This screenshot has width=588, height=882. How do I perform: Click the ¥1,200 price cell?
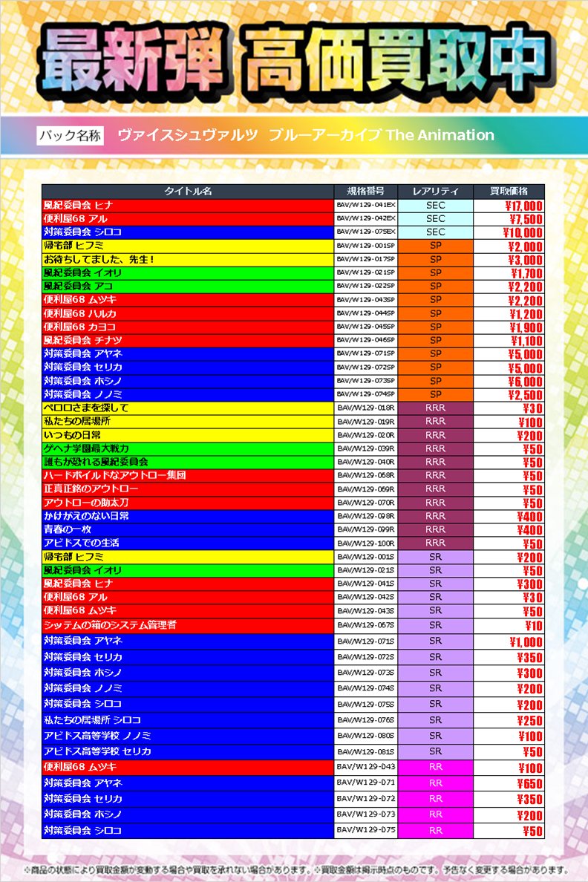click(509, 313)
